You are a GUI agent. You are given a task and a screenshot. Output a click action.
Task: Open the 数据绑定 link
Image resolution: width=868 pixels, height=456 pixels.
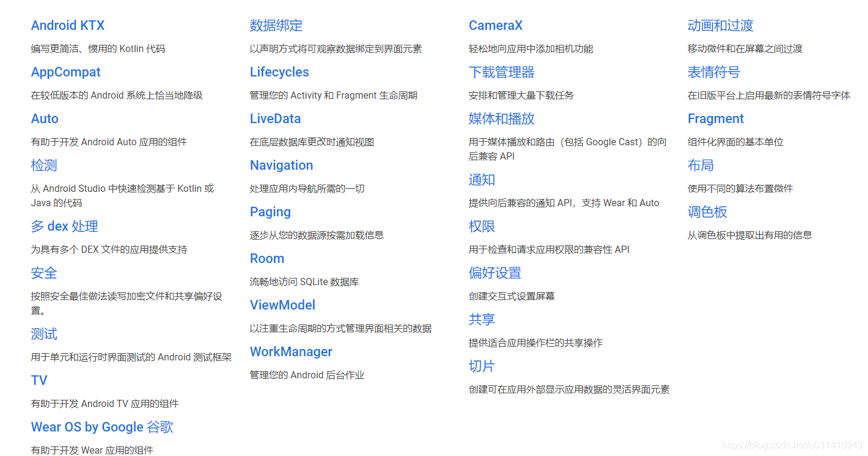(x=276, y=26)
